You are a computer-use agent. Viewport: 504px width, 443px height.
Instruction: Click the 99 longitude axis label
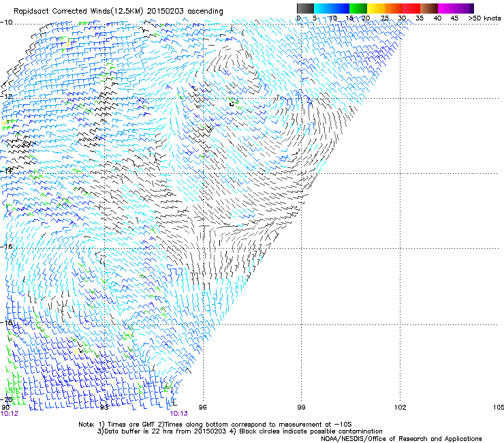click(x=301, y=408)
